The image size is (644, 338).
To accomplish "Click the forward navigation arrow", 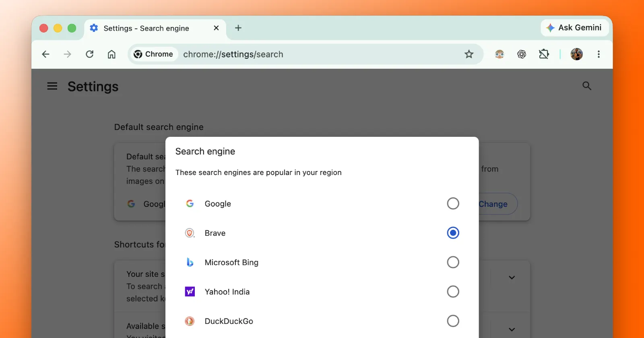I will click(x=68, y=54).
